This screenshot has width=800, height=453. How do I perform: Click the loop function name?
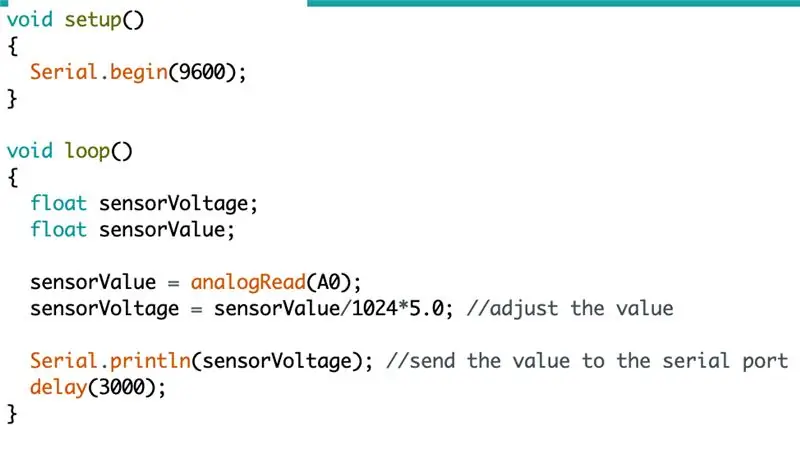point(87,152)
